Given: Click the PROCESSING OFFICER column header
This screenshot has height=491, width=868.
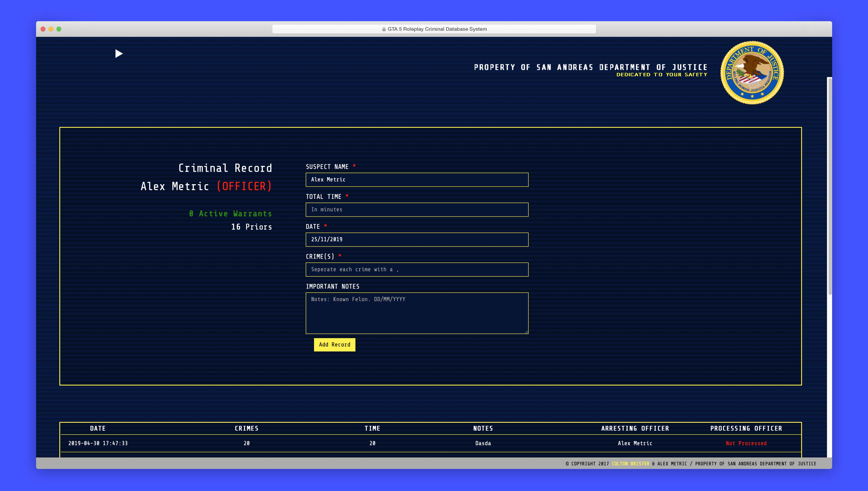Looking at the screenshot, I should (x=746, y=428).
